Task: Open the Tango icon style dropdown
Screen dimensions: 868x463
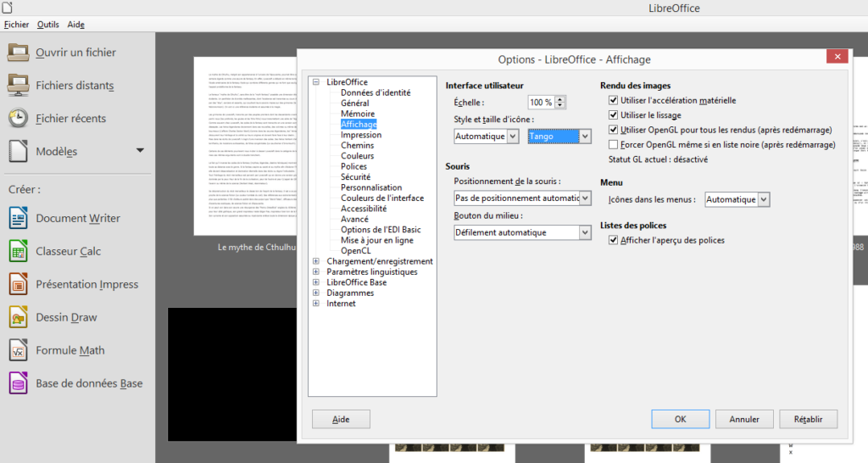Action: pos(559,137)
